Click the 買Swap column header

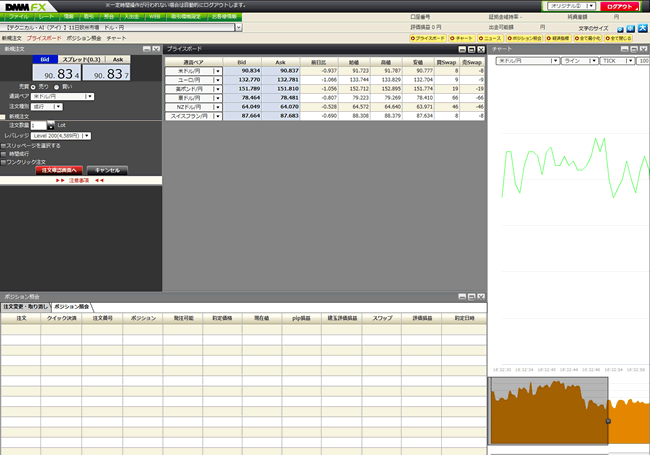pyautogui.click(x=446, y=62)
